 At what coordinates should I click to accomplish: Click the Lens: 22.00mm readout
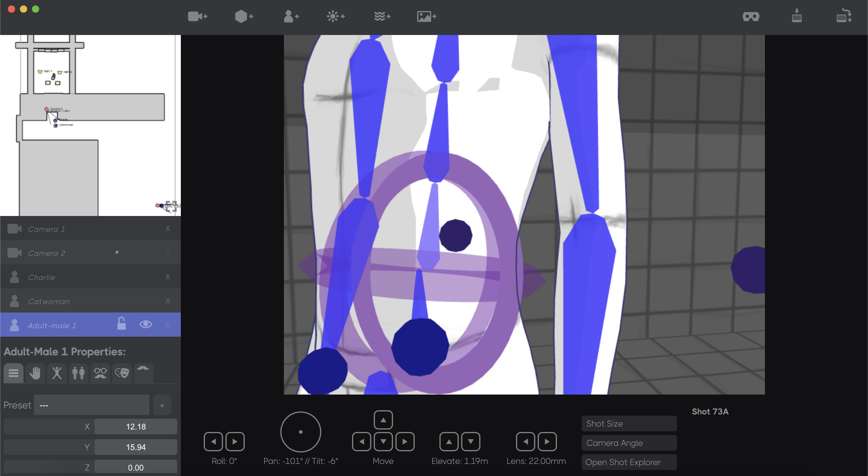[x=536, y=461]
